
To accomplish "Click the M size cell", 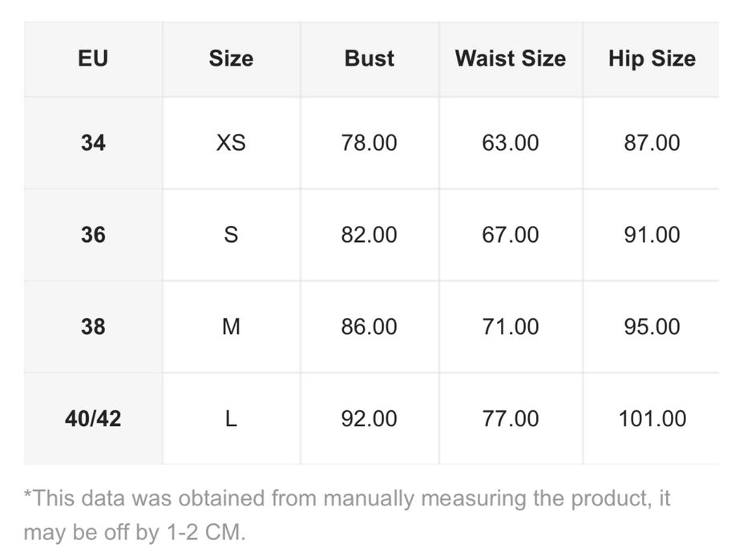I will [231, 327].
